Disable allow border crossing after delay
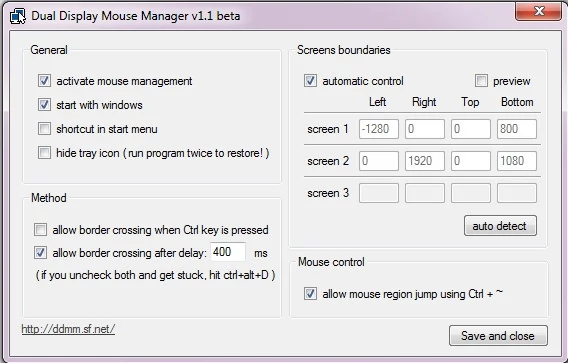Viewport: 568px width, 363px height. tap(40, 253)
